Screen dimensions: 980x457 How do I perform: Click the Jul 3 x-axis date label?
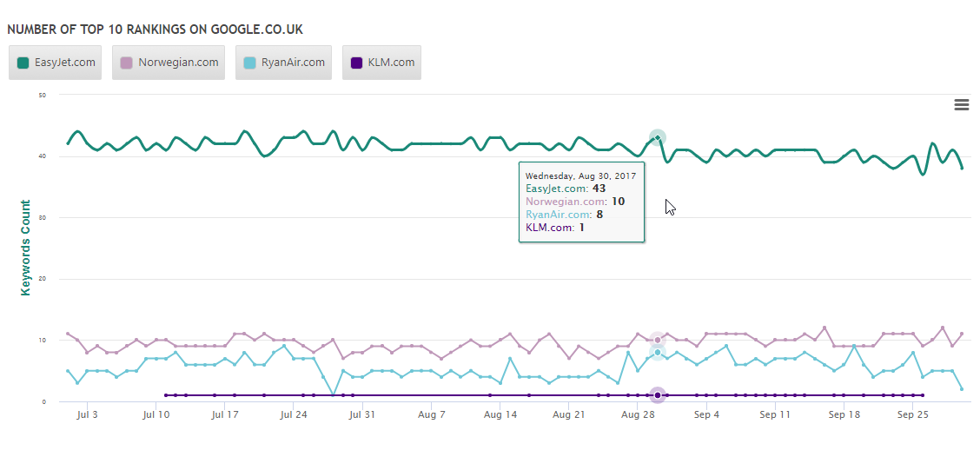88,415
